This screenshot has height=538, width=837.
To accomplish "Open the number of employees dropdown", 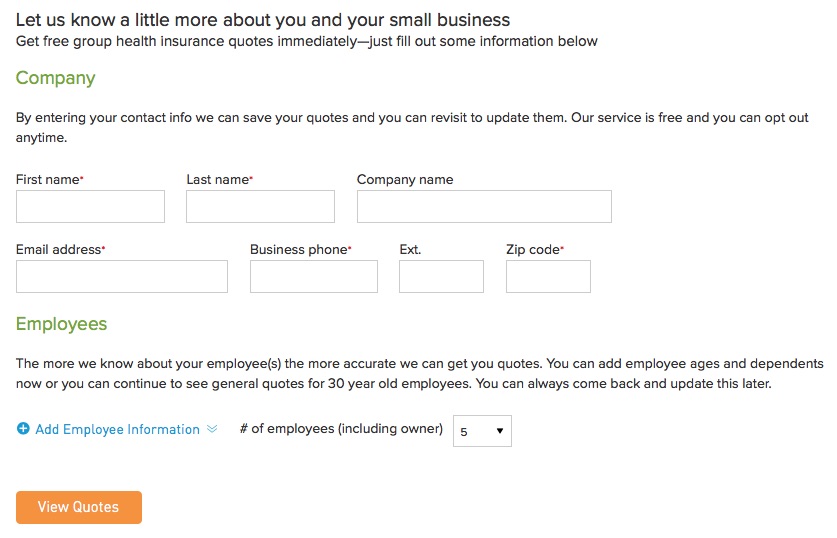I will (x=482, y=431).
